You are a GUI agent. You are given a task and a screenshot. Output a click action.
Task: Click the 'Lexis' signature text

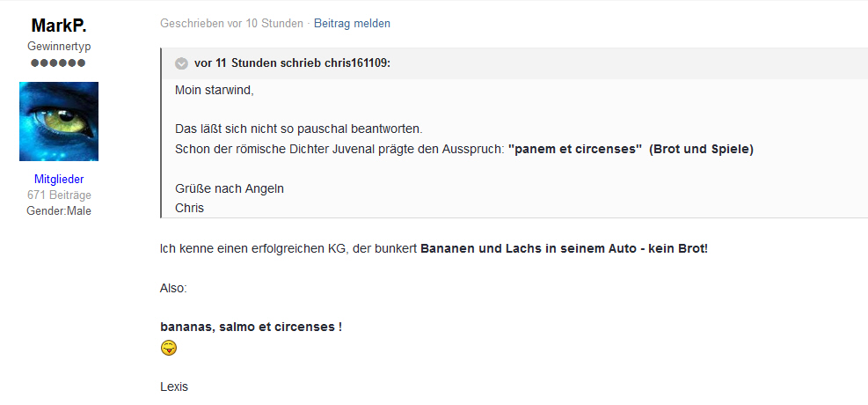coord(174,387)
